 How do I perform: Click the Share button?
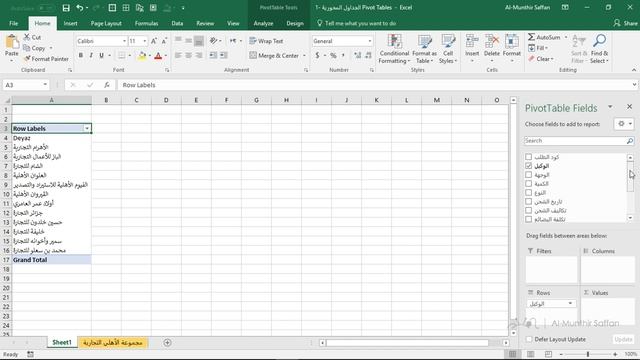coord(626,23)
